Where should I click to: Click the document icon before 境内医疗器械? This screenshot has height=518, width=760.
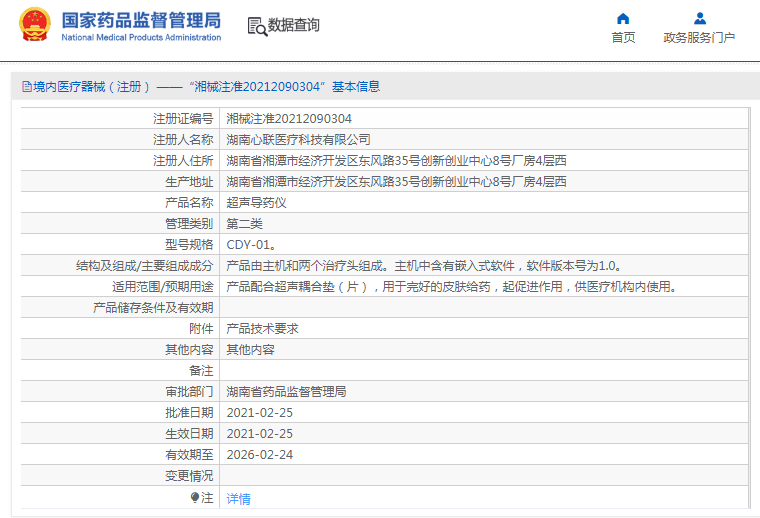[x=27, y=87]
